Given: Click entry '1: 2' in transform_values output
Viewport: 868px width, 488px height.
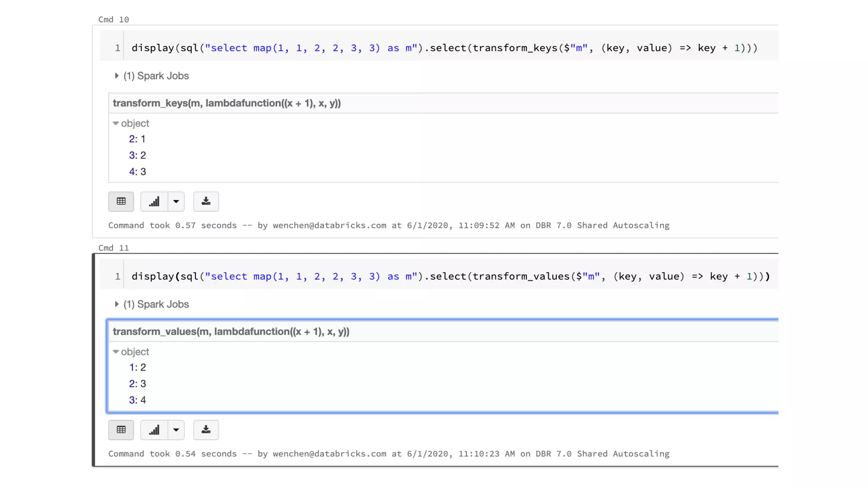Looking at the screenshot, I should click(137, 367).
